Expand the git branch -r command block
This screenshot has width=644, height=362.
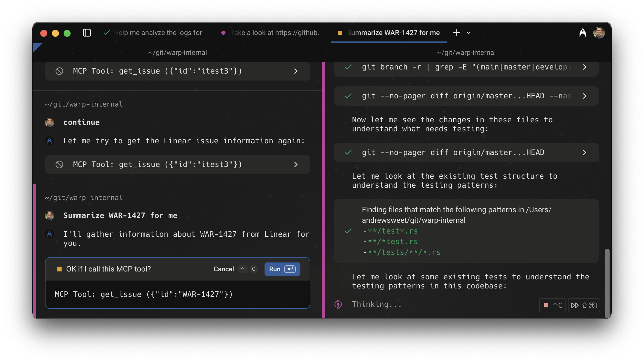coord(584,67)
